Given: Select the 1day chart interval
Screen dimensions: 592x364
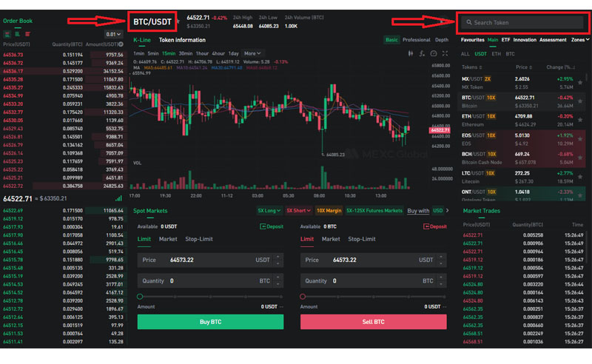Looking at the screenshot, I should (233, 53).
